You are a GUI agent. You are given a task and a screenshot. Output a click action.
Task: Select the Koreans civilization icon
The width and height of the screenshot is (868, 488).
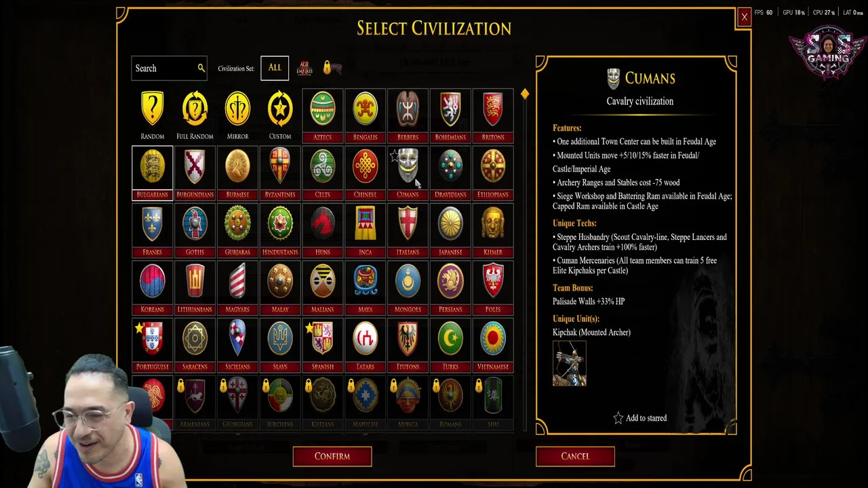(x=152, y=282)
